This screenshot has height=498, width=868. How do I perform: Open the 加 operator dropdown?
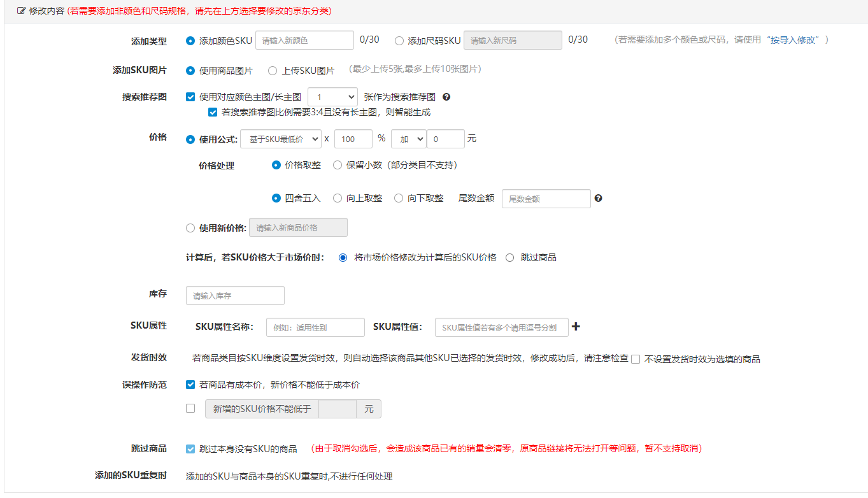tap(408, 139)
